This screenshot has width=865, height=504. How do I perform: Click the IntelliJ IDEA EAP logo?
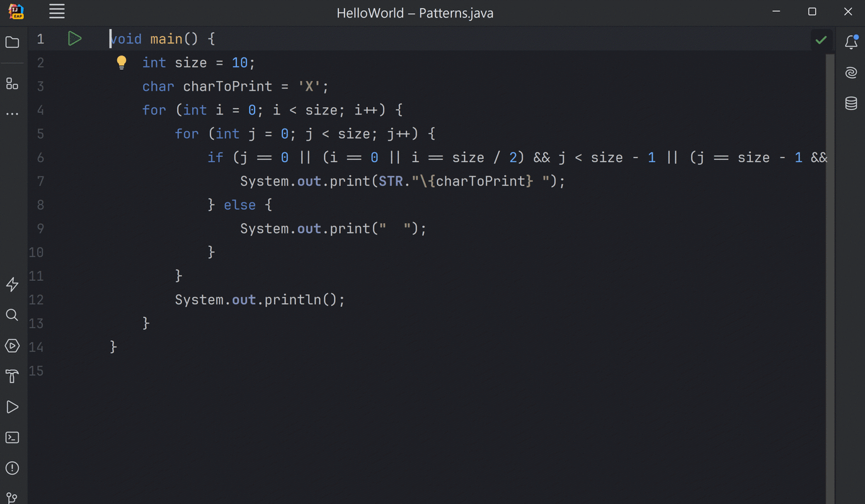click(16, 12)
